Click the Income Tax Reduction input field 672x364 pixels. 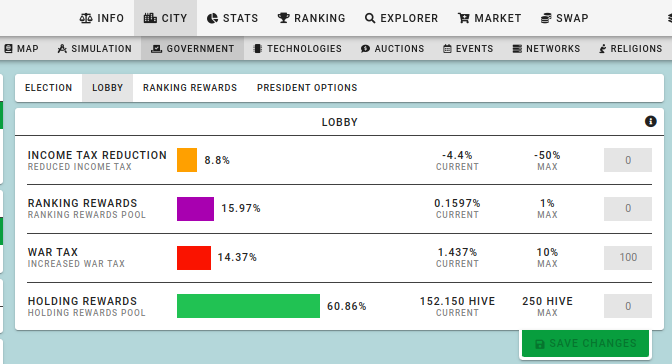click(628, 160)
